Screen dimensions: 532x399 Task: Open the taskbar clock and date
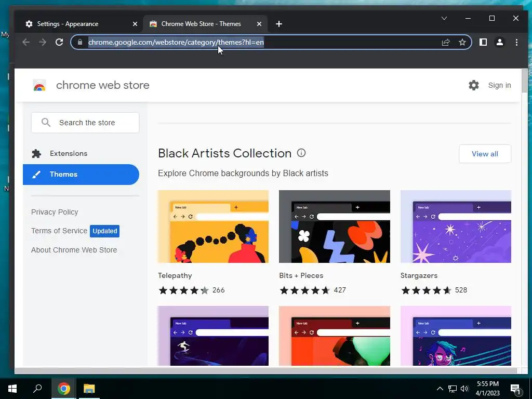[x=487, y=389]
